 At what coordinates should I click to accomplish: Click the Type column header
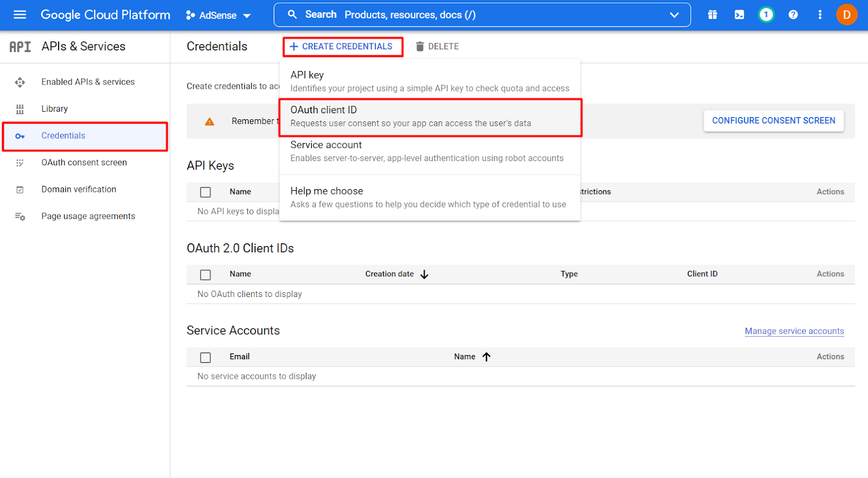coord(569,274)
